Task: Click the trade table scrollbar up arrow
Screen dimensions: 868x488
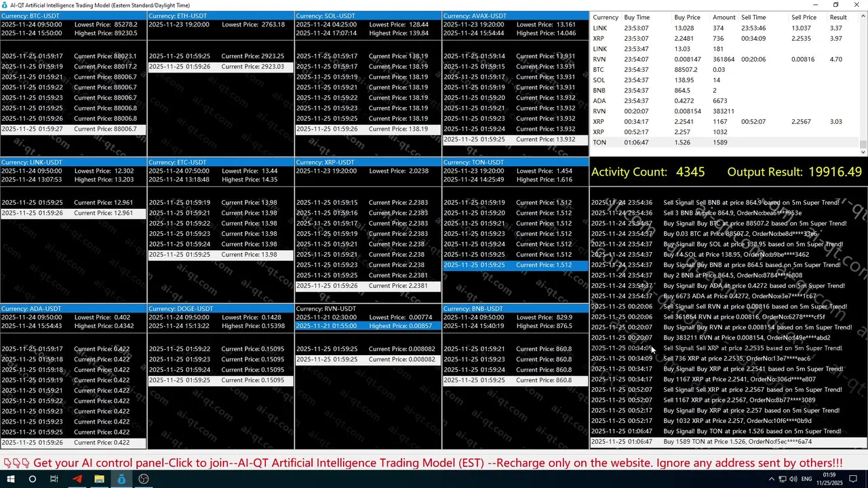Action: click(x=863, y=16)
